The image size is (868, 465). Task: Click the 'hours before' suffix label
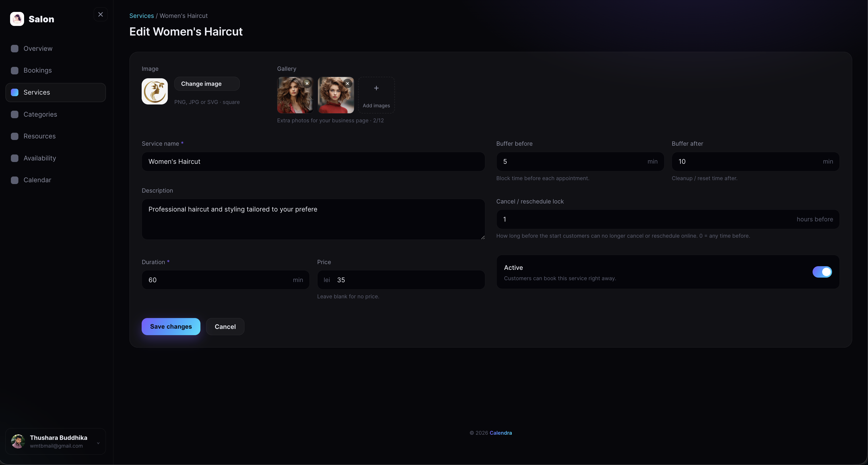pyautogui.click(x=815, y=219)
